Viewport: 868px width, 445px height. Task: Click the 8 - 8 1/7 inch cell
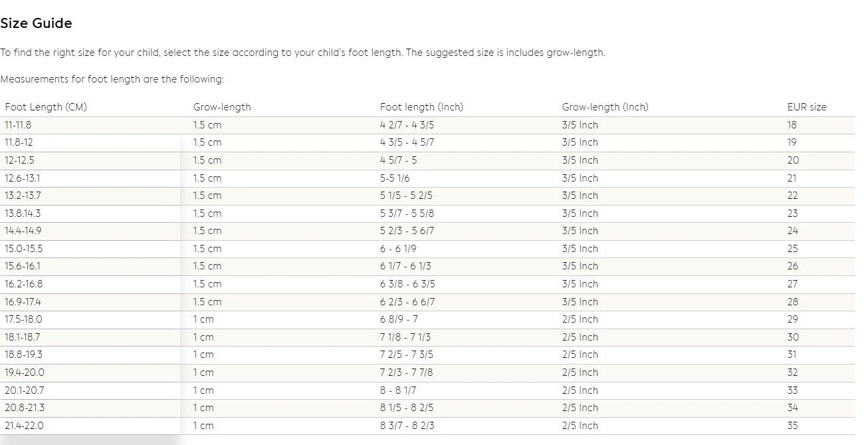coord(398,390)
